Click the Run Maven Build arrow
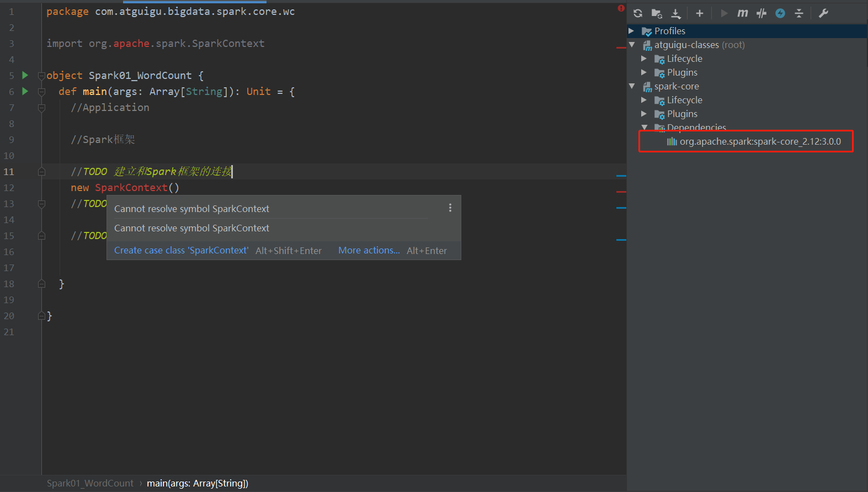868x492 pixels. (725, 13)
